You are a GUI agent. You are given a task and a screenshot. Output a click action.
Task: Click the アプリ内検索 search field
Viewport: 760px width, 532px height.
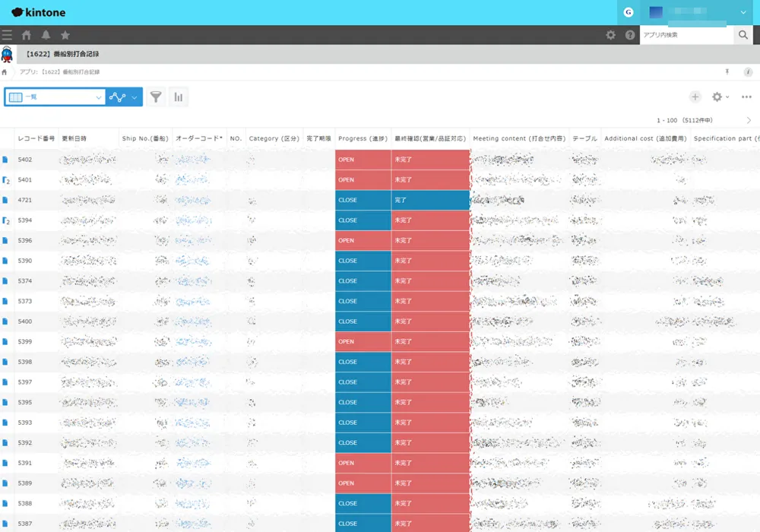[686, 35]
